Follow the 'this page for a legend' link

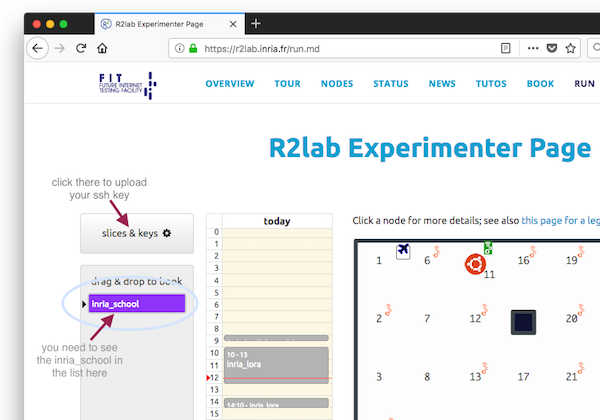(x=561, y=221)
